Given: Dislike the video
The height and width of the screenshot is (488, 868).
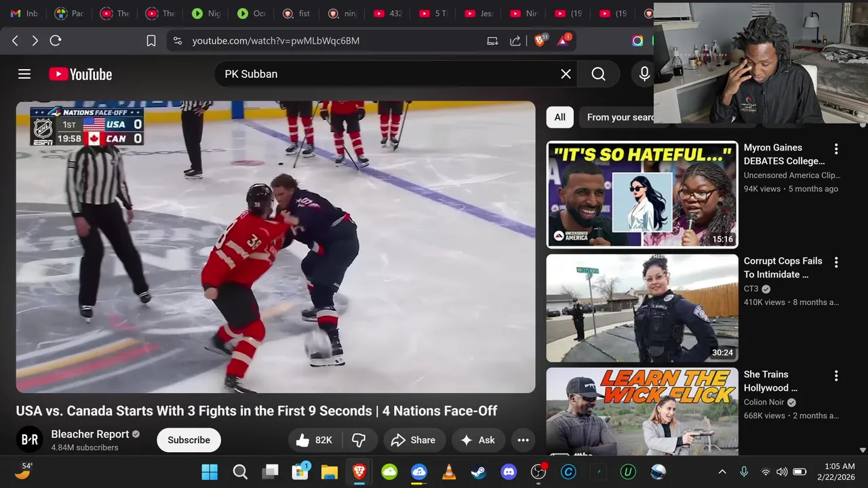Looking at the screenshot, I should [359, 440].
